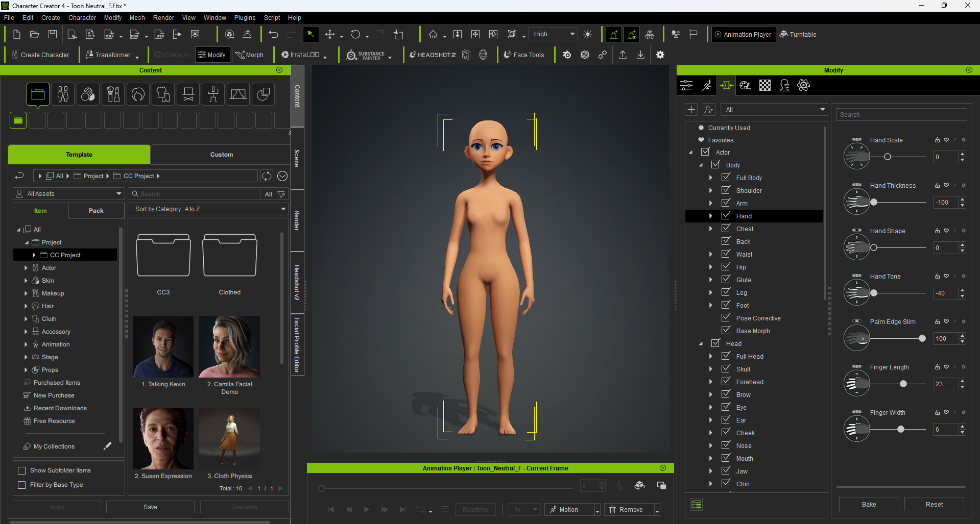The image size is (980, 524).
Task: Open the All morph filter dropdown
Action: pyautogui.click(x=774, y=109)
